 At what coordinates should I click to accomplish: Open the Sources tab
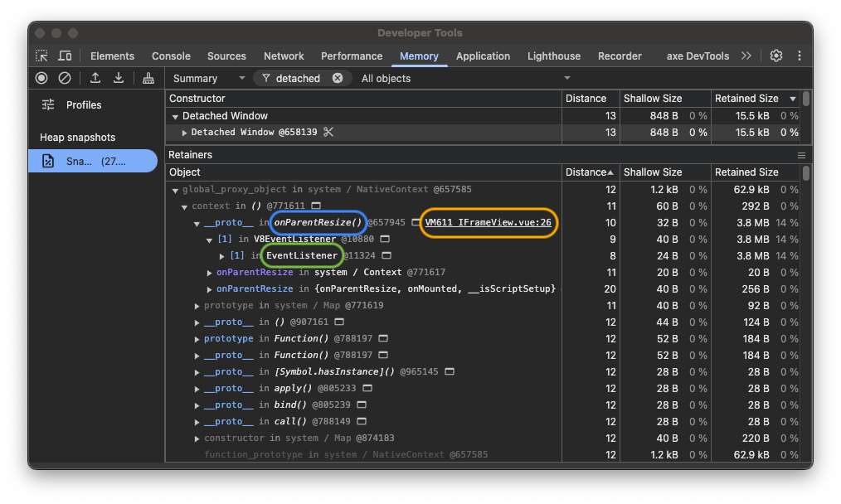[x=226, y=56]
